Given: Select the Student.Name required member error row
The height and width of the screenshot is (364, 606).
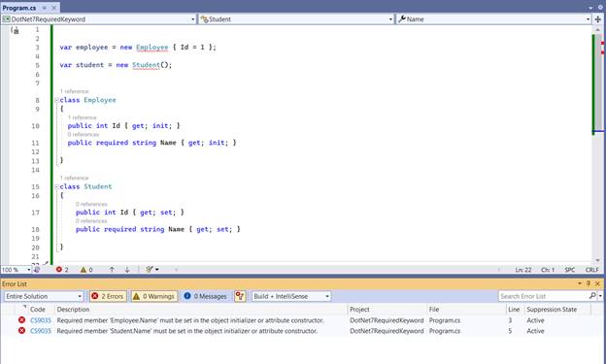Looking at the screenshot, I should click(301, 331).
